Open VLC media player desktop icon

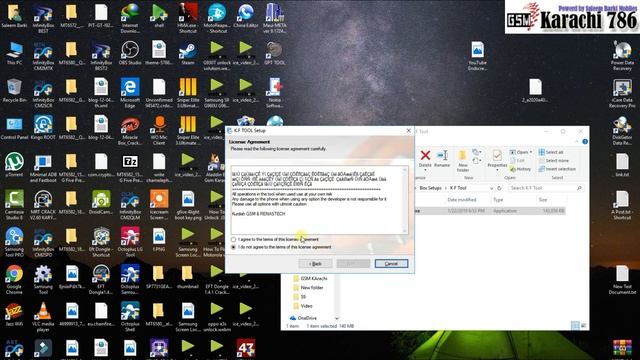click(43, 318)
